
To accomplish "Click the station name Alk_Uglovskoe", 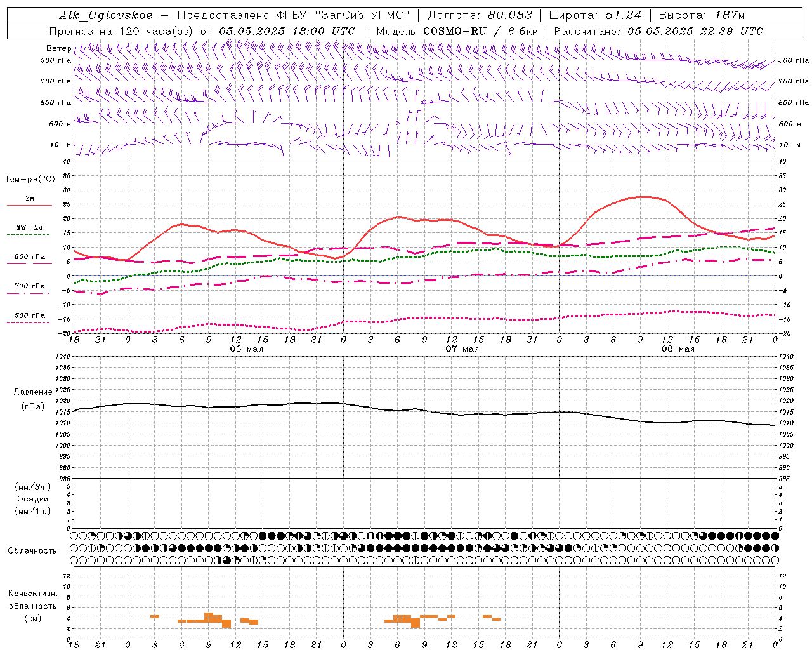I will coord(105,15).
